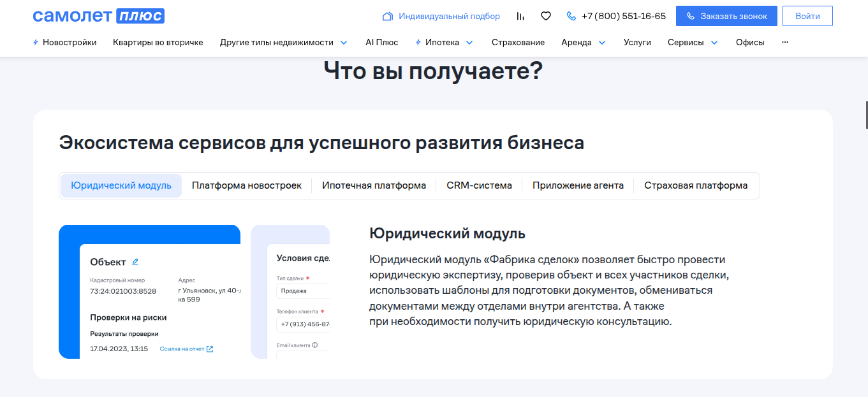Click the phone handset icon by the number
This screenshot has height=397, width=868.
(571, 16)
